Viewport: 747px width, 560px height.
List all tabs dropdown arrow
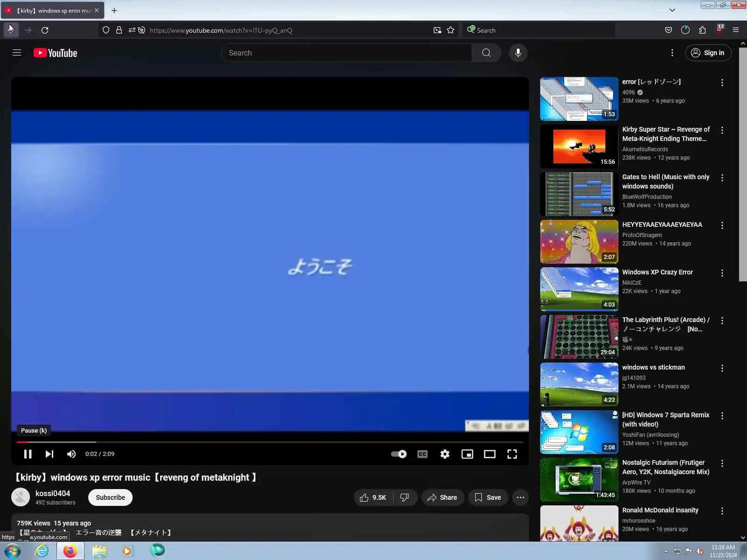tap(672, 10)
